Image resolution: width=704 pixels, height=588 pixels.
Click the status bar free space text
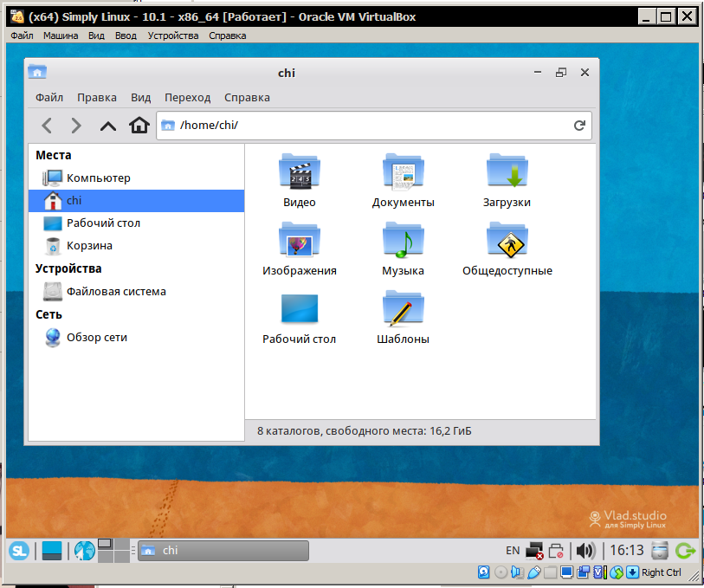coord(364,431)
